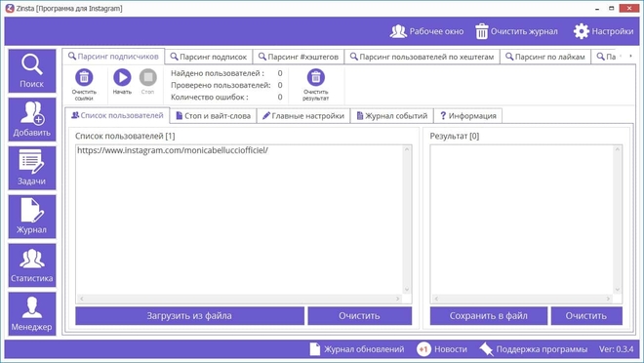Screen dimensions: 644x363
Task: Click result list vertical scrollbar down arrow
Action: (x=618, y=290)
